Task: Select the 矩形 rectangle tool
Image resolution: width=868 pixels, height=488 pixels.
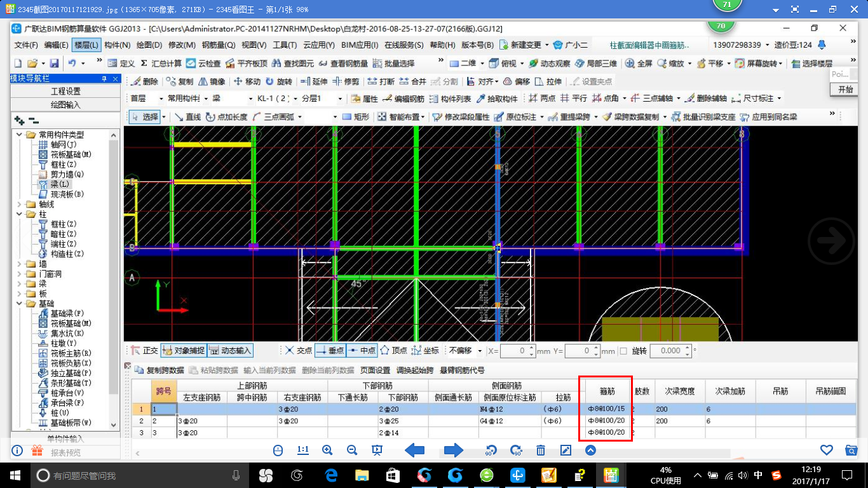Action: click(356, 117)
